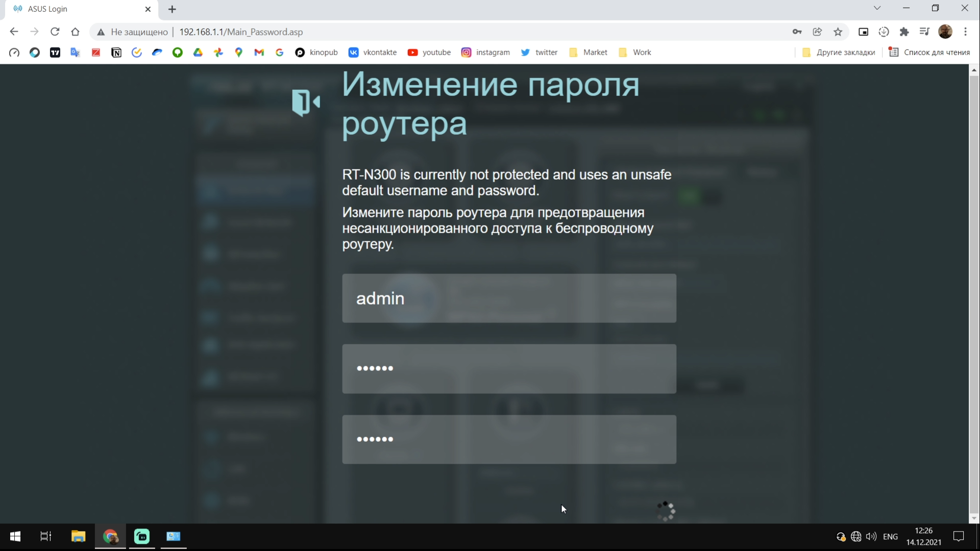The width and height of the screenshot is (980, 551).
Task: Open the picture-in-picture extension icon
Action: 864,32
